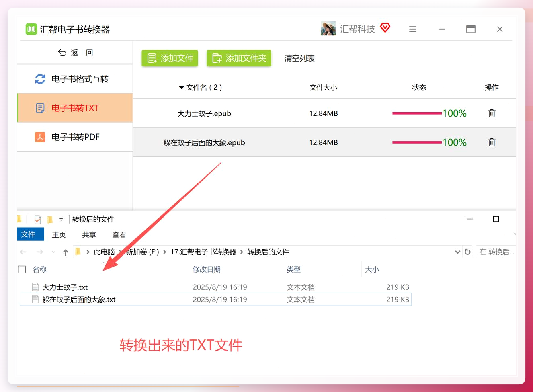
Task: Sort the list by 文件名 column header
Action: 200,87
